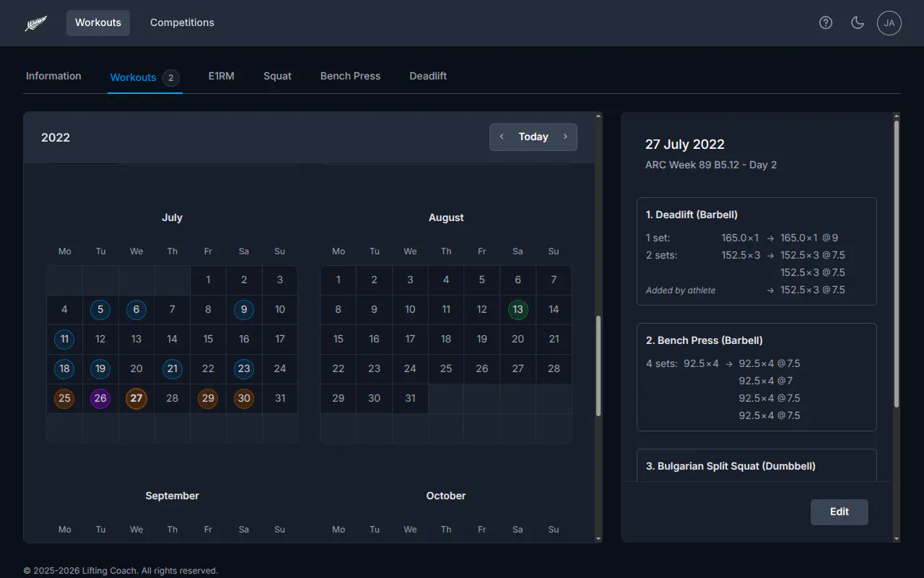This screenshot has height=578, width=924.
Task: Click the workout detail panel scrollbar
Action: tap(897, 264)
